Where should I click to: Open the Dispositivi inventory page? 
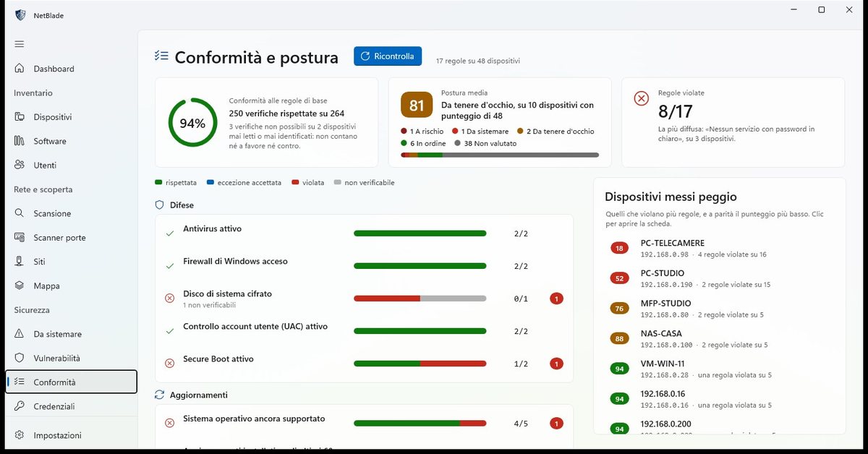tap(71, 117)
